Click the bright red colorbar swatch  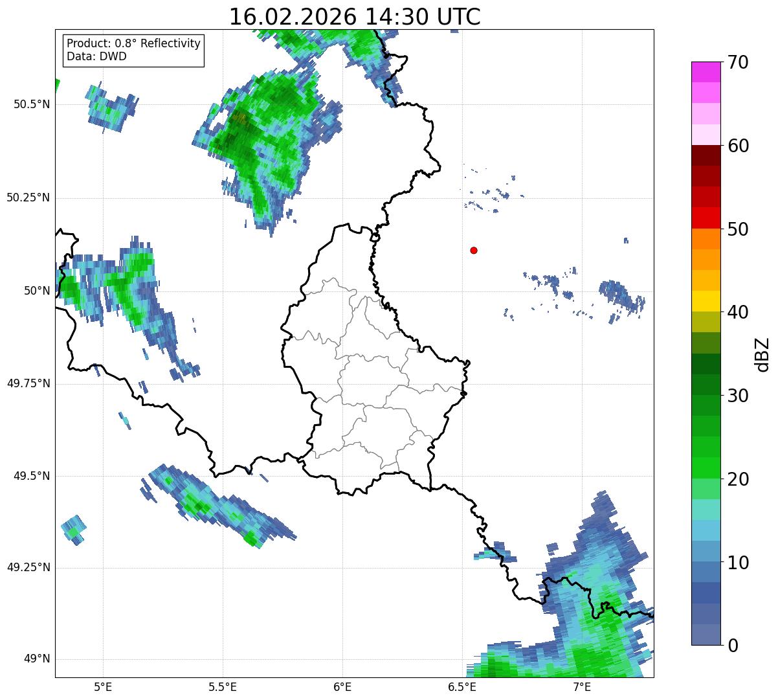pyautogui.click(x=706, y=218)
